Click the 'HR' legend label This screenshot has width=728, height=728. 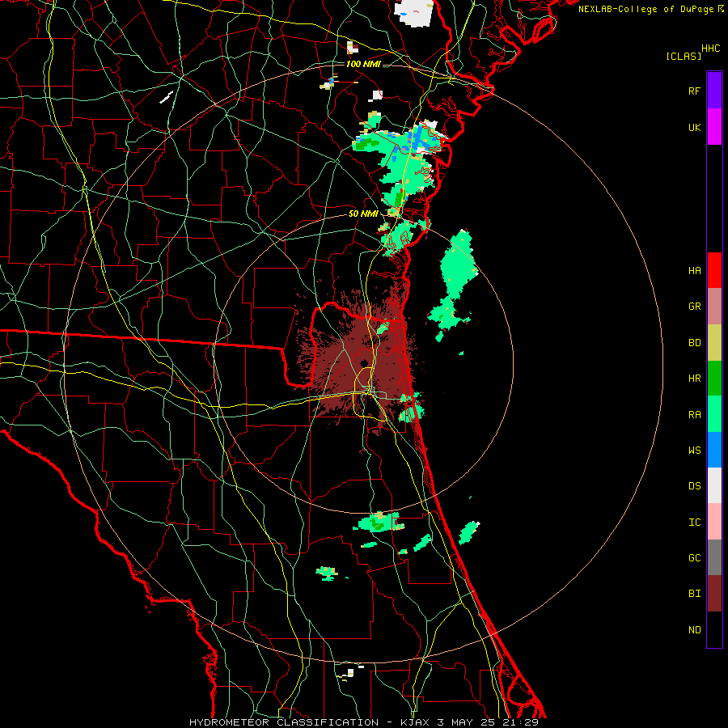coord(694,379)
